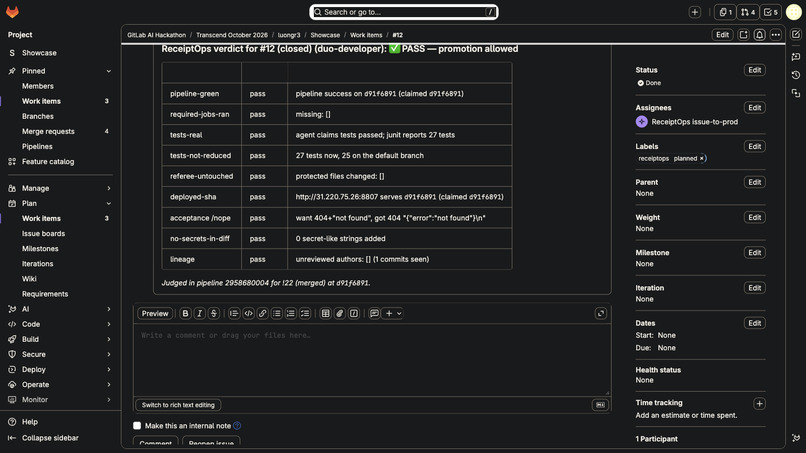Open to-do list counter showing 5
Screen dimensions: 806x453
click(x=771, y=12)
